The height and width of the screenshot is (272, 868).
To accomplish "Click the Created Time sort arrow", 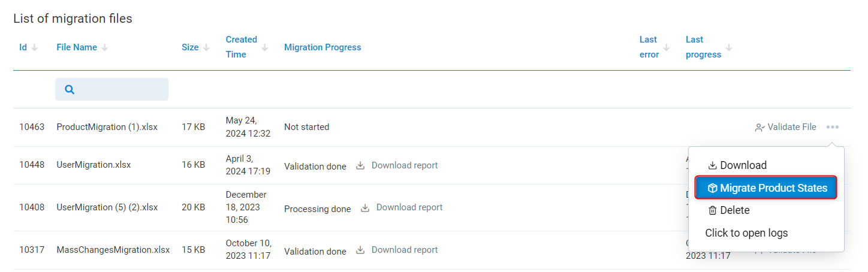I will tap(265, 48).
